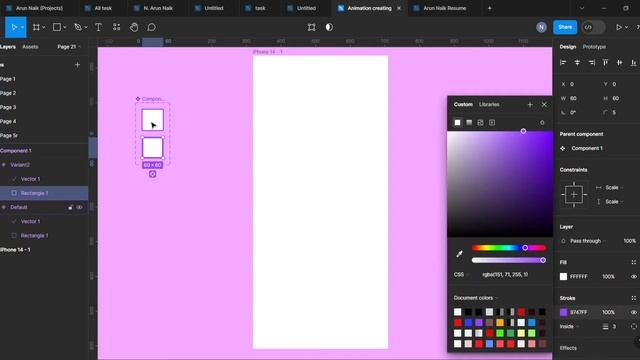Open Pass through blend mode dropdown
The height and width of the screenshot is (360, 640).
(x=588, y=241)
